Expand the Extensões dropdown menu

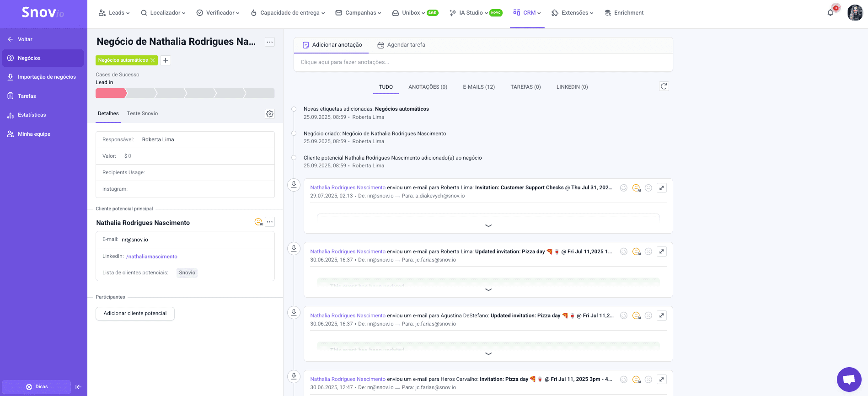click(x=573, y=13)
